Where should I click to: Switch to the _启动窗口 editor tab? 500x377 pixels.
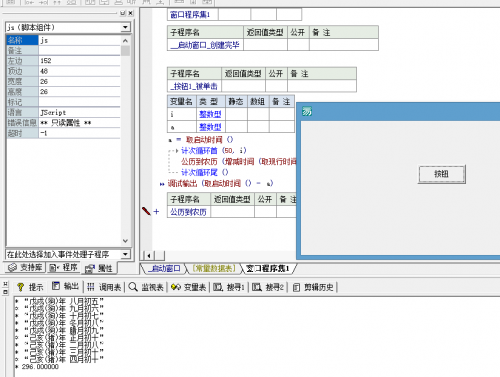(163, 268)
